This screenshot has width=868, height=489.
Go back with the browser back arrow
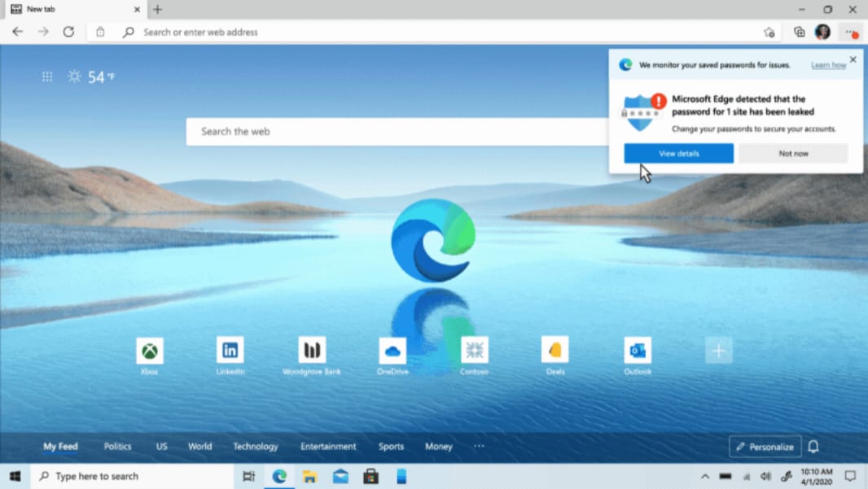(18, 32)
